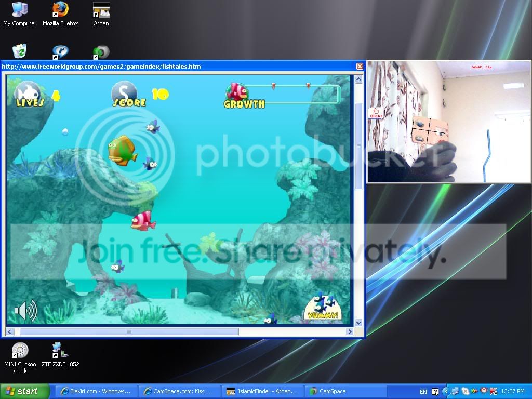Click the 12:27 PM system clock
The image size is (532, 399).
click(x=513, y=392)
